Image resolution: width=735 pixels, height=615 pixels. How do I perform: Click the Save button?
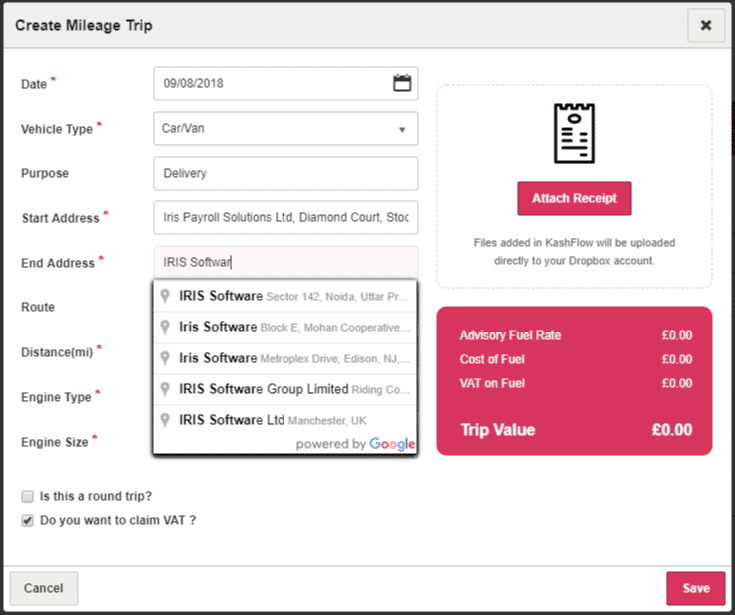coord(695,588)
